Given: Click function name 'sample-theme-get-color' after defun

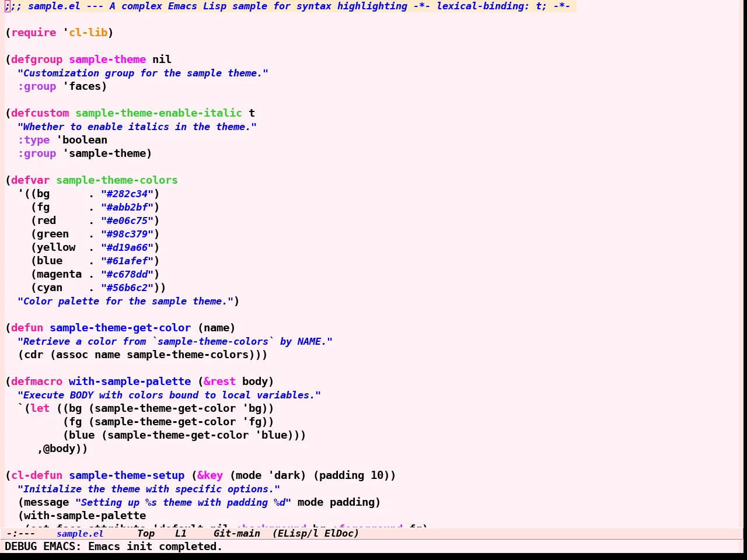Looking at the screenshot, I should [120, 328].
